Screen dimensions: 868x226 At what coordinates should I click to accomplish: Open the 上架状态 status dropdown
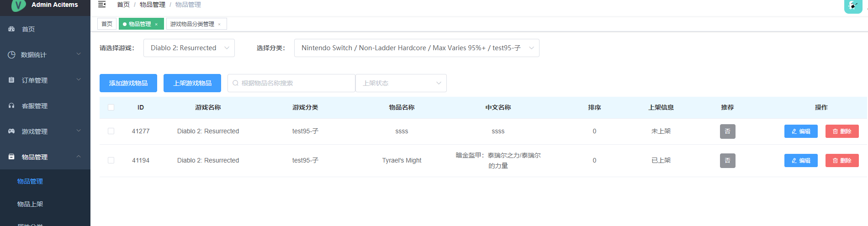tap(401, 83)
